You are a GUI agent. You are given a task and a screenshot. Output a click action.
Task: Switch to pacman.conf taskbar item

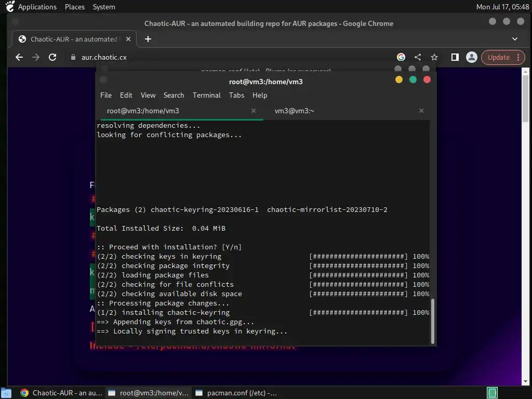[x=236, y=393]
